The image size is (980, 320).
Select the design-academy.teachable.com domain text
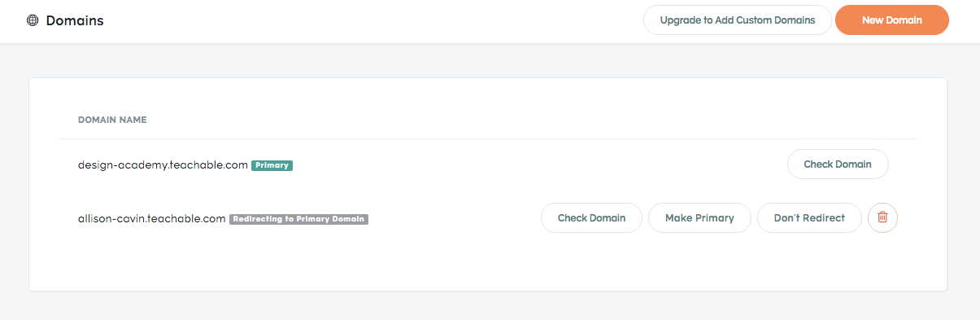point(163,164)
